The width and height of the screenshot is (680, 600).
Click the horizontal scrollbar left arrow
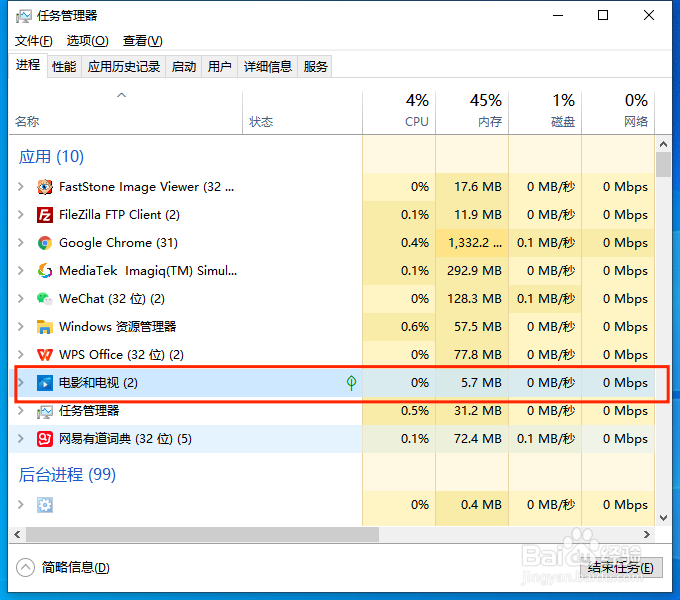pos(17,535)
